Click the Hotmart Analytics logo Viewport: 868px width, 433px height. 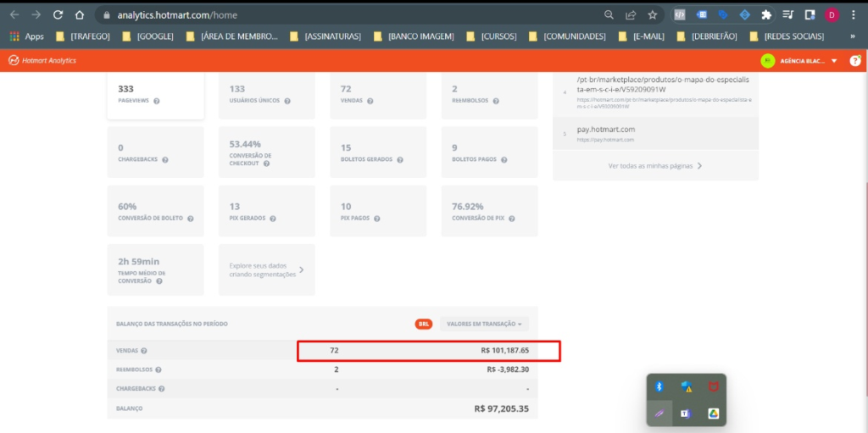point(42,60)
